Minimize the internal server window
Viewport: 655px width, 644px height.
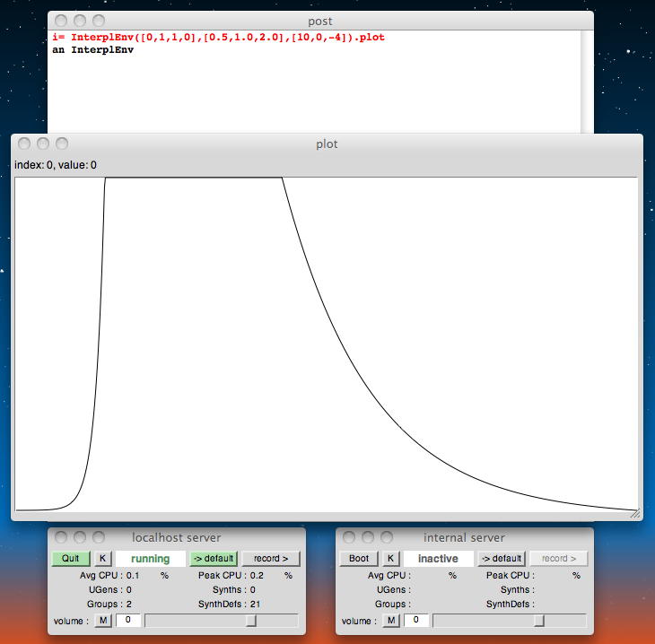(x=368, y=537)
